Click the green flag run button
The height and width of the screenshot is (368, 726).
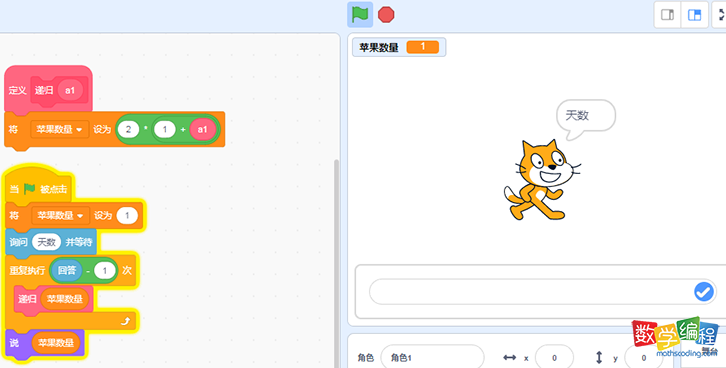360,15
